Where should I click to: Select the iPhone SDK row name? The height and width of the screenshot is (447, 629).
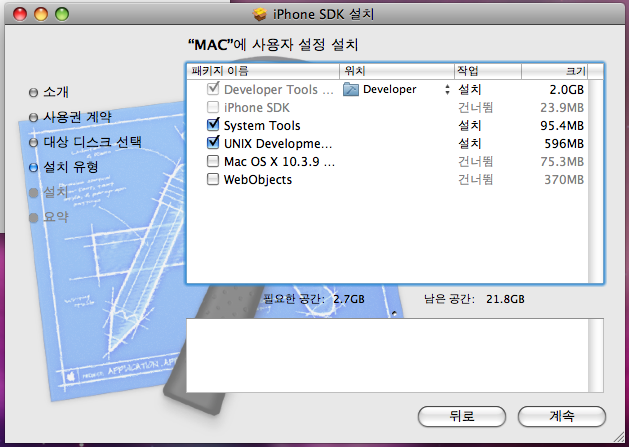click(x=257, y=108)
